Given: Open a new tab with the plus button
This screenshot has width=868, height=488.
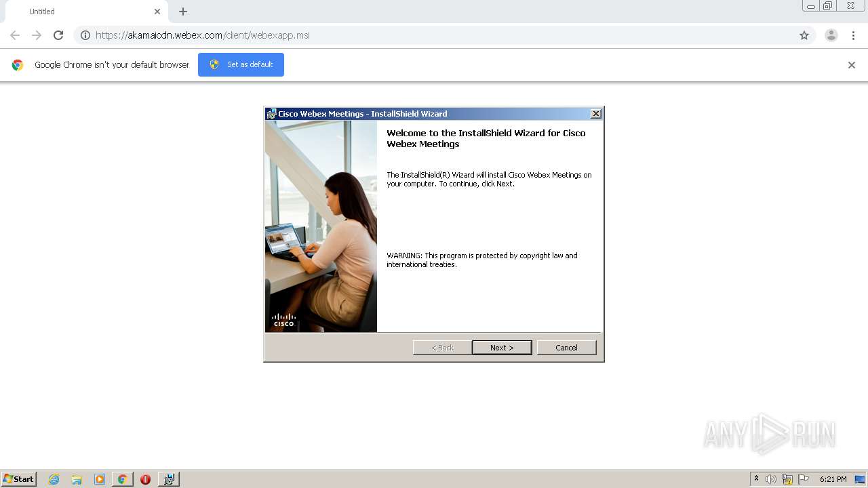Looking at the screenshot, I should click(183, 12).
